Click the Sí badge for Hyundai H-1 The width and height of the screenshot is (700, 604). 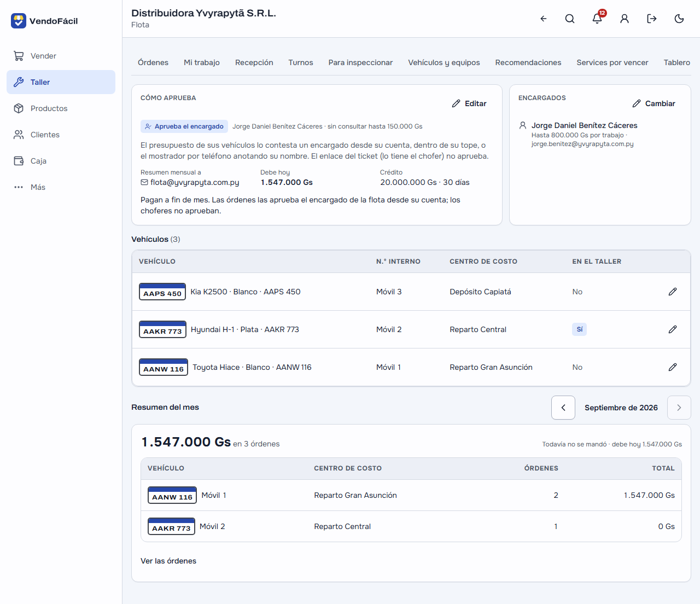point(580,329)
